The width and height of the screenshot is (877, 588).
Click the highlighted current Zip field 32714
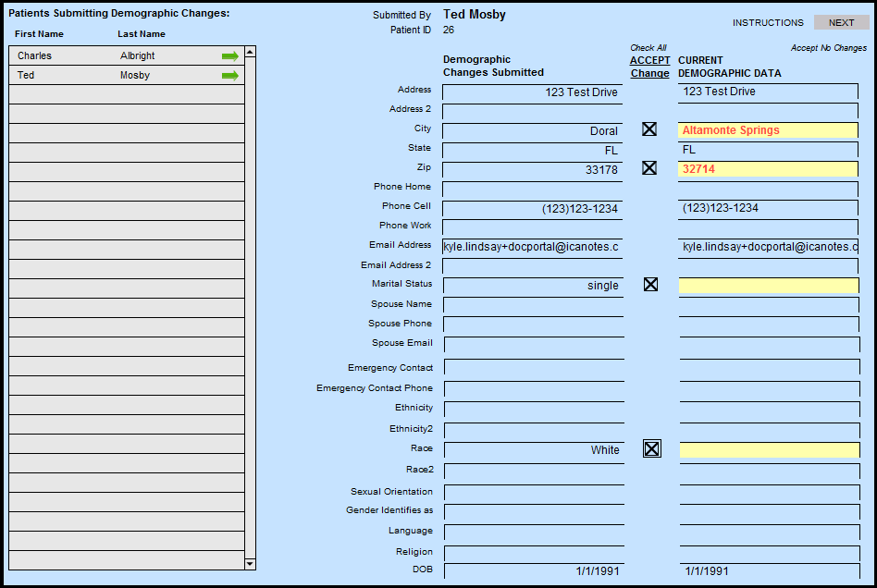[x=768, y=169]
